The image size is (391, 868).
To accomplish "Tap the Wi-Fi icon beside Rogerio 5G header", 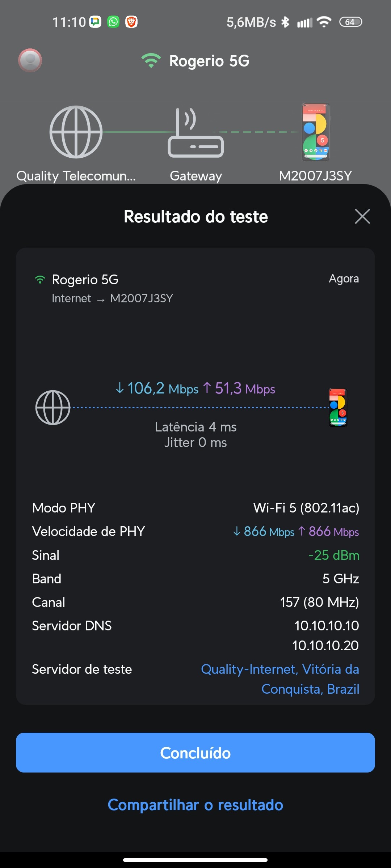I will (151, 60).
